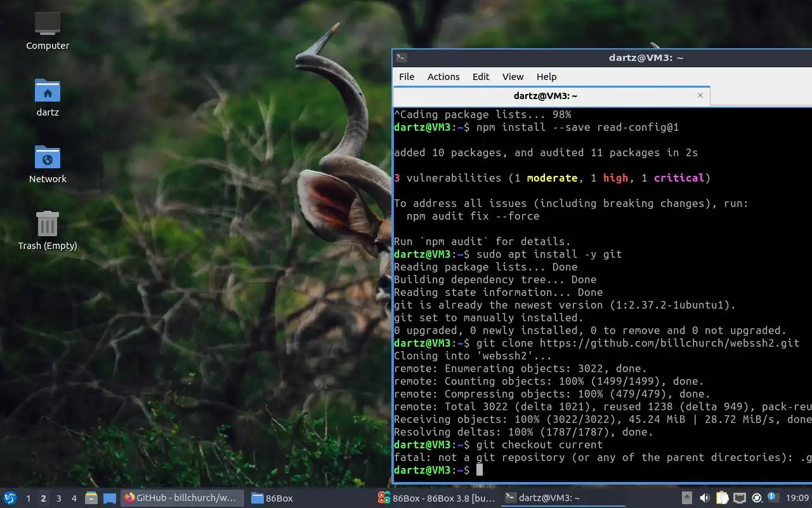Select dartz@VM3 terminal taskbar entry

click(x=563, y=498)
